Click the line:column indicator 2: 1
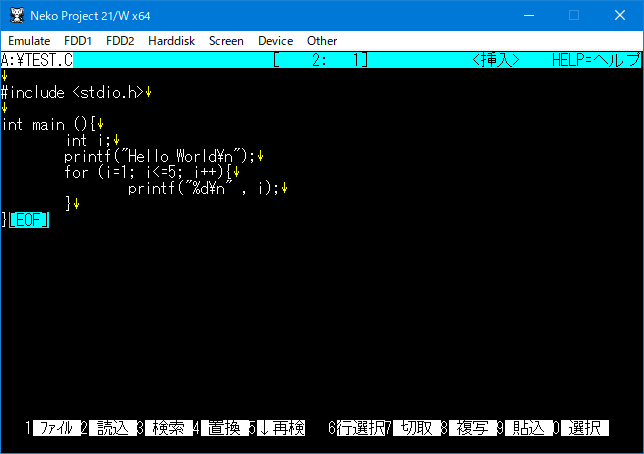This screenshot has width=644, height=454. [x=320, y=60]
